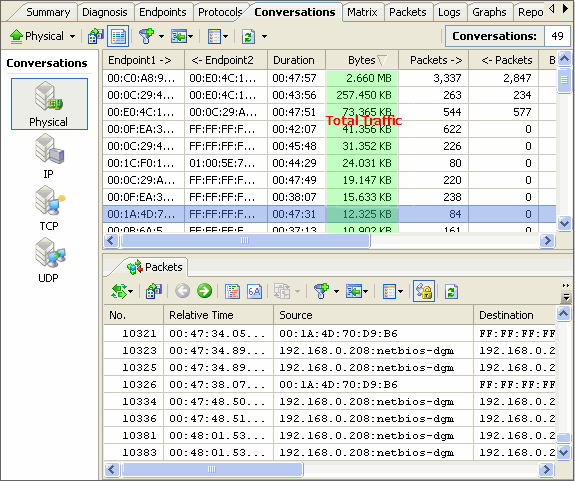Click the packet direction arrows icon in Packets toolbar
The height and width of the screenshot is (481, 575).
[119, 291]
